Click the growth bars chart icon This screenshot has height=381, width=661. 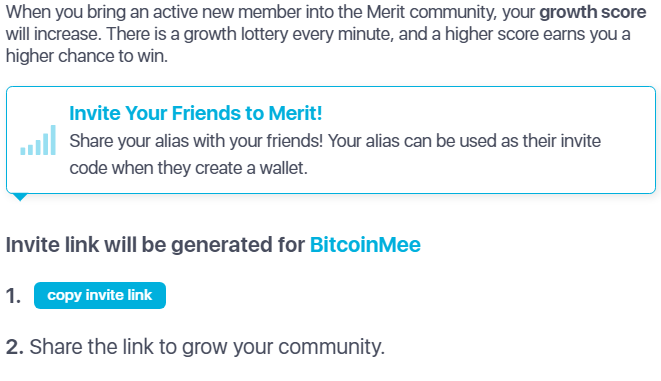tap(38, 140)
